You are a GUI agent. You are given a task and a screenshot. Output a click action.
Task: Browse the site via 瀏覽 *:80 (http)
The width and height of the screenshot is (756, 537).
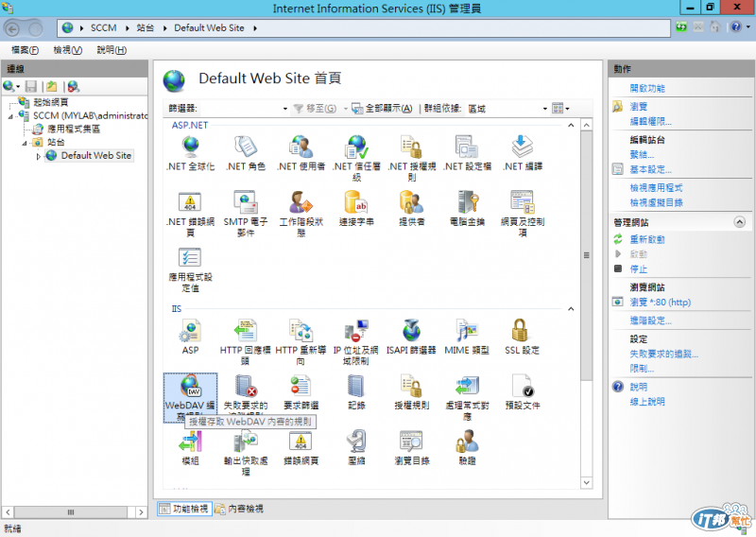(660, 302)
